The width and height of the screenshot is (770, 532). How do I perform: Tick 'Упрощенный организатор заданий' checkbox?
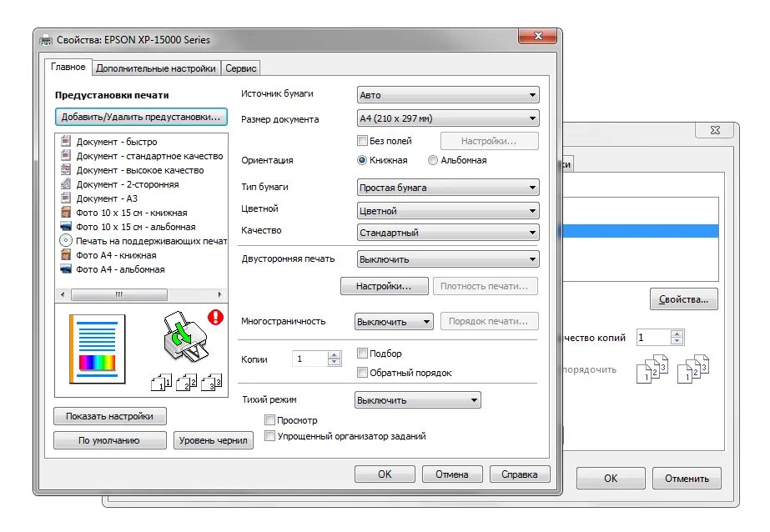[269, 435]
